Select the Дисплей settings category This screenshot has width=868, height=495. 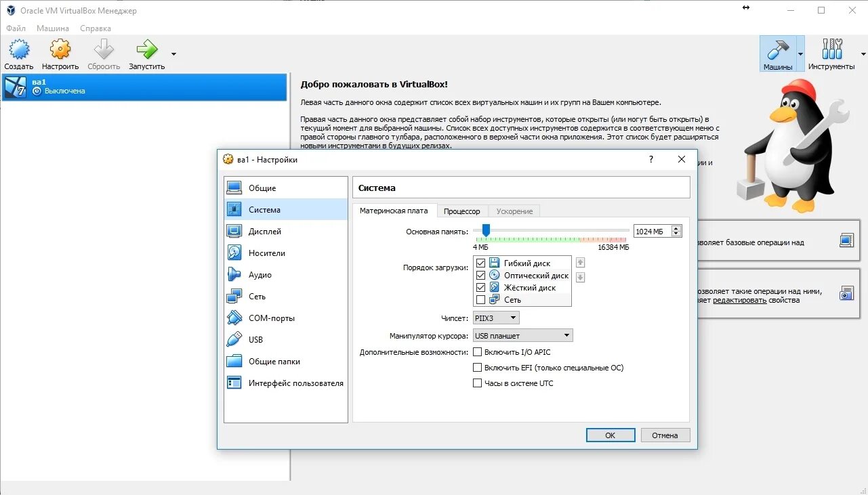286,231
